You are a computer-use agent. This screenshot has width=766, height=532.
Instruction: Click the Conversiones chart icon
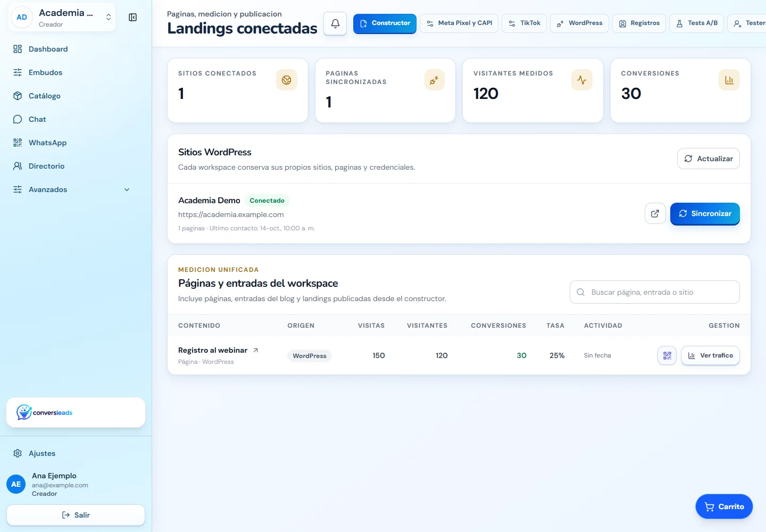pos(729,80)
